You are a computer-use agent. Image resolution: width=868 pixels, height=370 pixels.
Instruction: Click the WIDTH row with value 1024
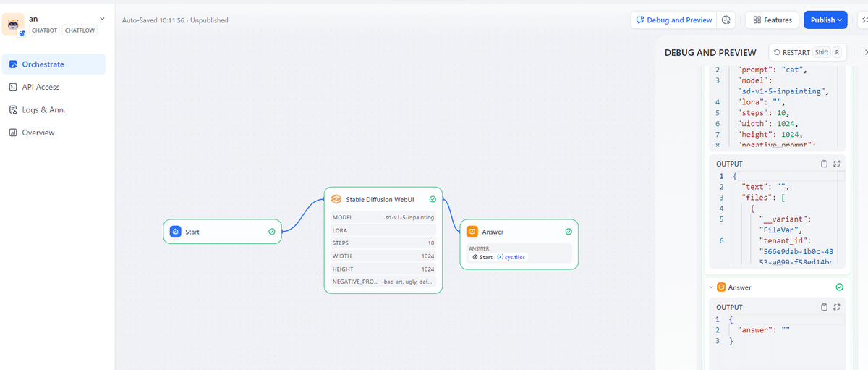pyautogui.click(x=383, y=256)
